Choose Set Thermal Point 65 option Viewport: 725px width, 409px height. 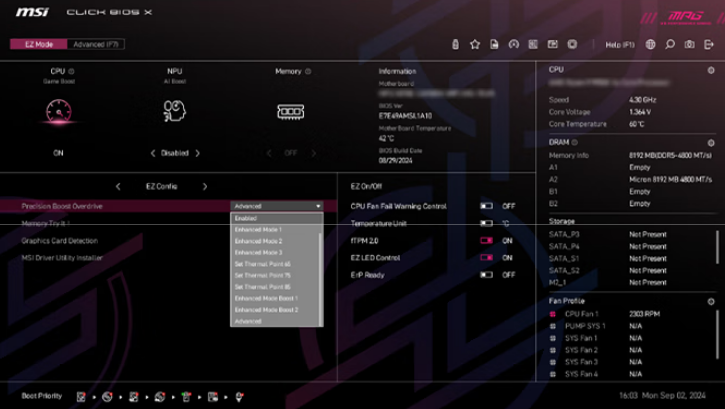(x=275, y=264)
